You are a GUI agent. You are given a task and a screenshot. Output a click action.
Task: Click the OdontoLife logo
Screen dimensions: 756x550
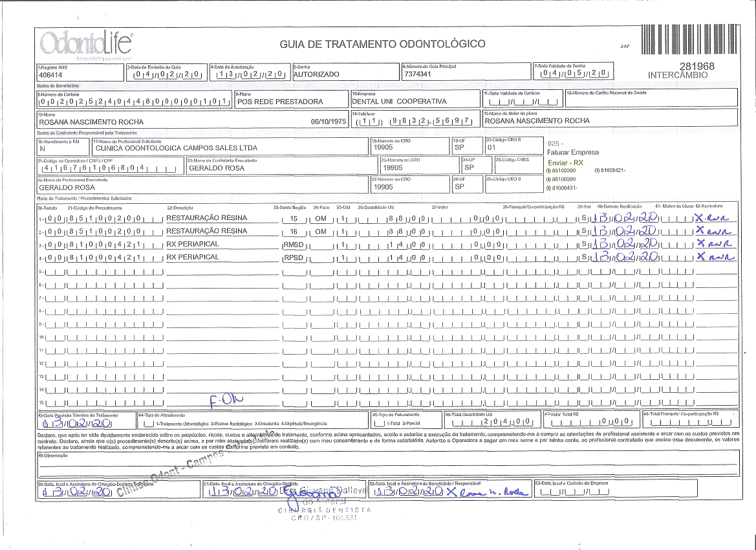click(x=86, y=45)
